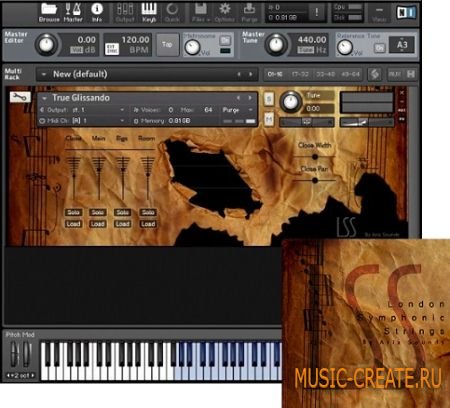The image size is (450, 408).
Task: Load the Close mic samples
Action: click(x=73, y=224)
